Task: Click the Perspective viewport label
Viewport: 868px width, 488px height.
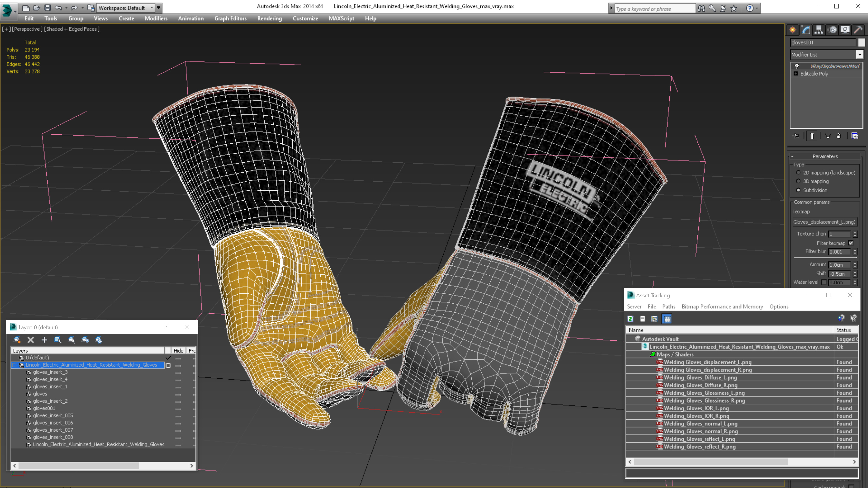Action: point(27,29)
